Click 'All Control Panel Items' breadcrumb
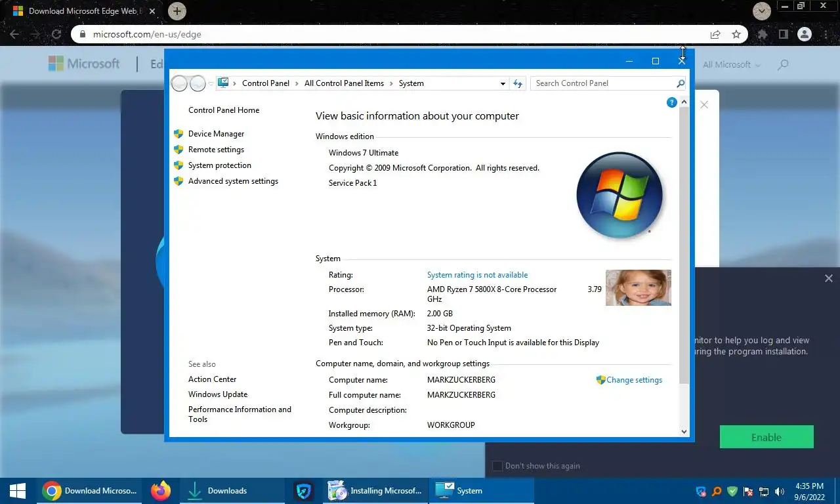The image size is (840, 504). [x=344, y=83]
